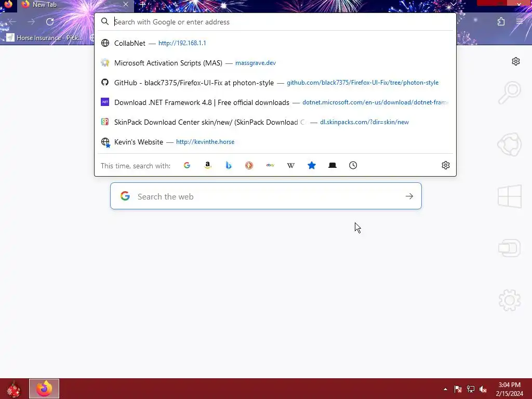Search Bookmarks using the star icon
532x399 pixels.
(x=312, y=165)
